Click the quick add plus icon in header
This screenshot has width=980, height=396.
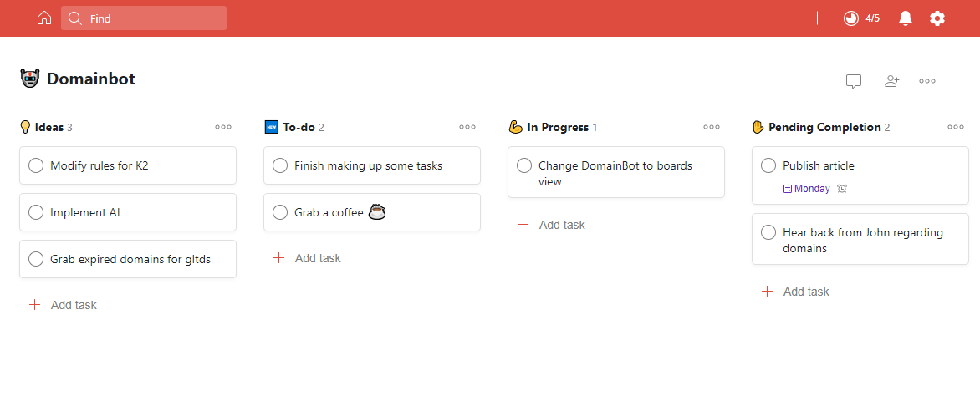[x=817, y=18]
